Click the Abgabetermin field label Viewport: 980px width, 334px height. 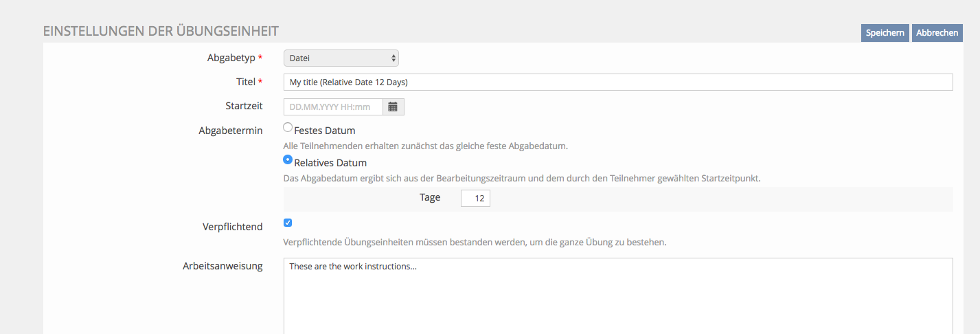pyautogui.click(x=231, y=131)
